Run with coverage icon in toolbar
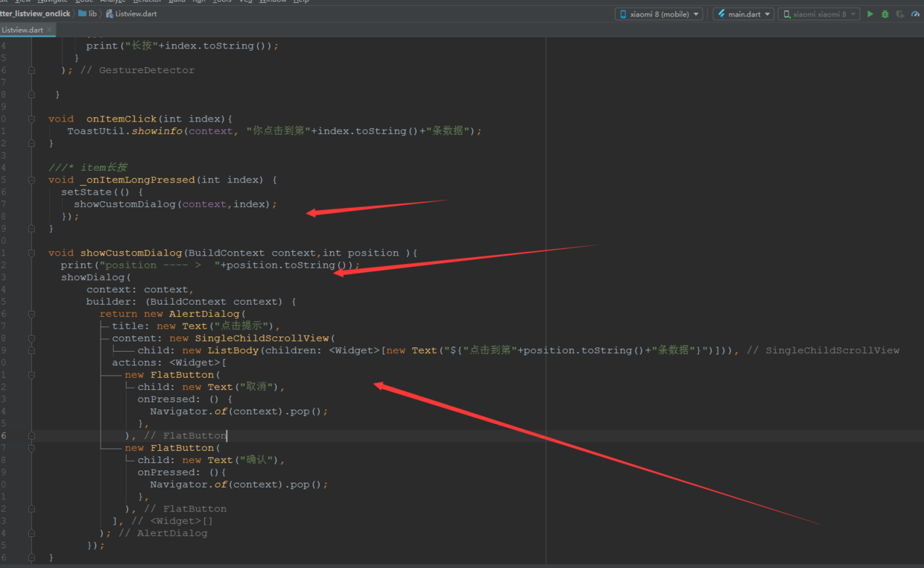Image resolution: width=924 pixels, height=568 pixels. click(900, 14)
